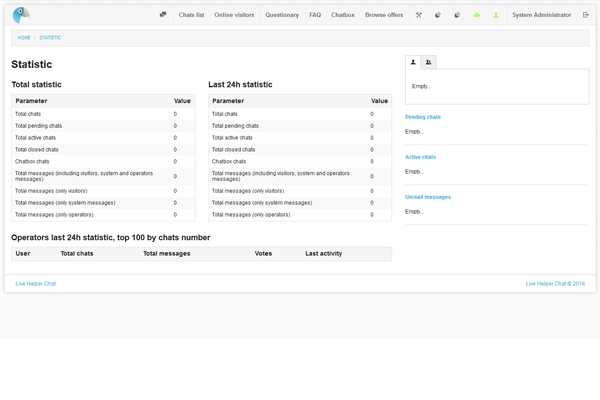This screenshot has width=600, height=400.
Task: Click Live Helper Chat © 2014 link
Action: pos(555,284)
